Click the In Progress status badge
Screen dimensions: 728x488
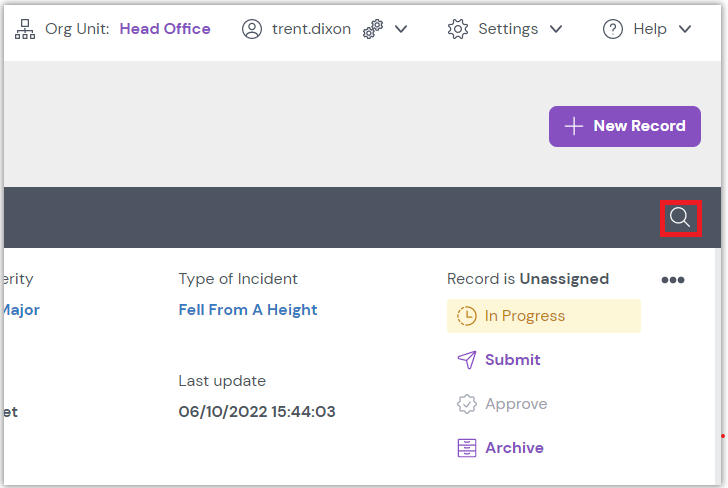pos(543,316)
